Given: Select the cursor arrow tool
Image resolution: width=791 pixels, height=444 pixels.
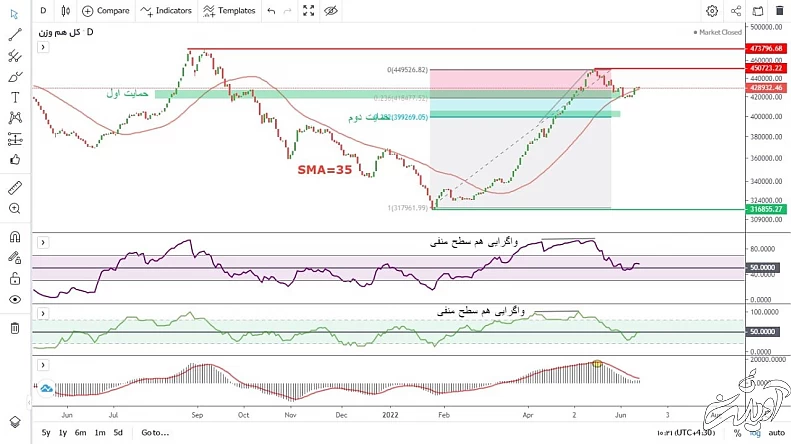Looking at the screenshot, I should coord(15,12).
